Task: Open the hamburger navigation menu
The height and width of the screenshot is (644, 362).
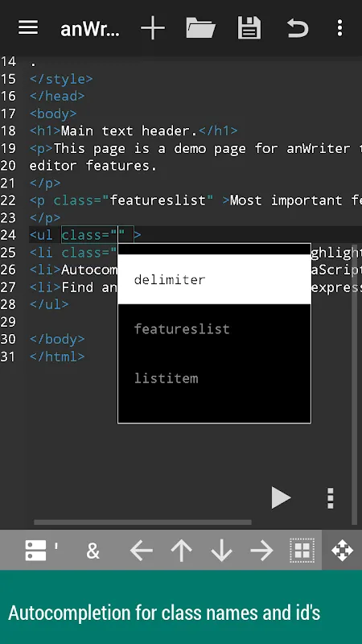Action: (28, 28)
